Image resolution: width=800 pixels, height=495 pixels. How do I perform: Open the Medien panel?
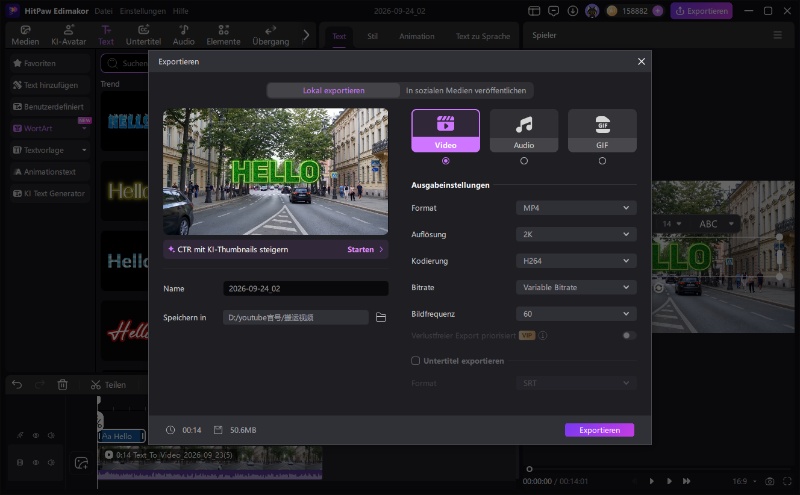[x=25, y=35]
